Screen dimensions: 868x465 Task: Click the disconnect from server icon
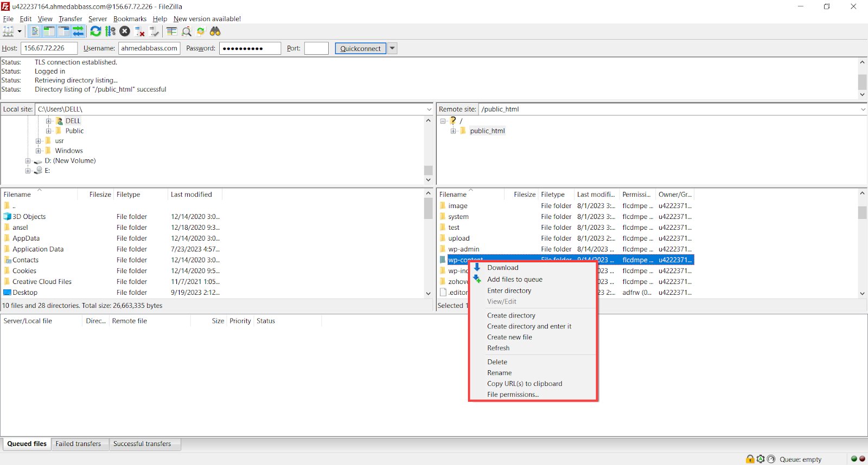139,31
